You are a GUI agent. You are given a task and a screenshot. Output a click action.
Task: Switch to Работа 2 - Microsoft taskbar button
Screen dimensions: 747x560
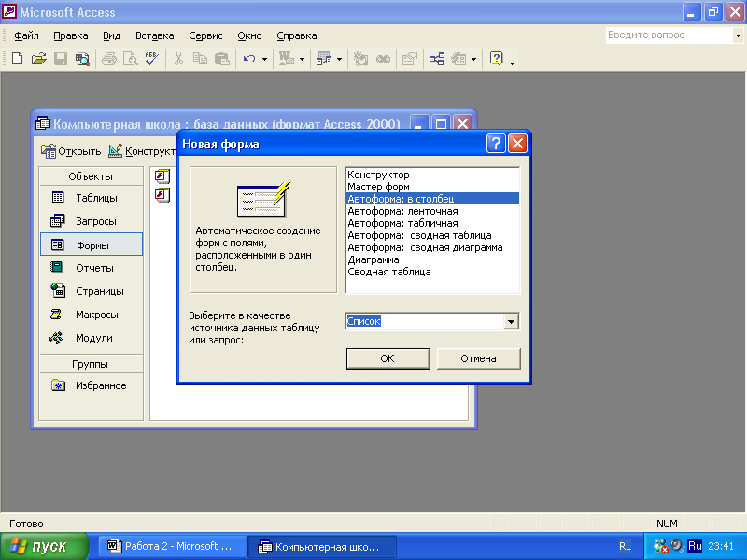[x=173, y=546]
